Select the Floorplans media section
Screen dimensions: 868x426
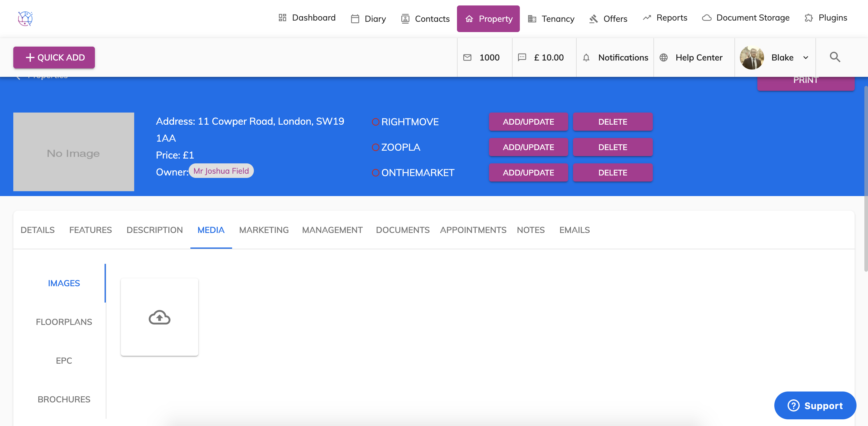(x=64, y=322)
